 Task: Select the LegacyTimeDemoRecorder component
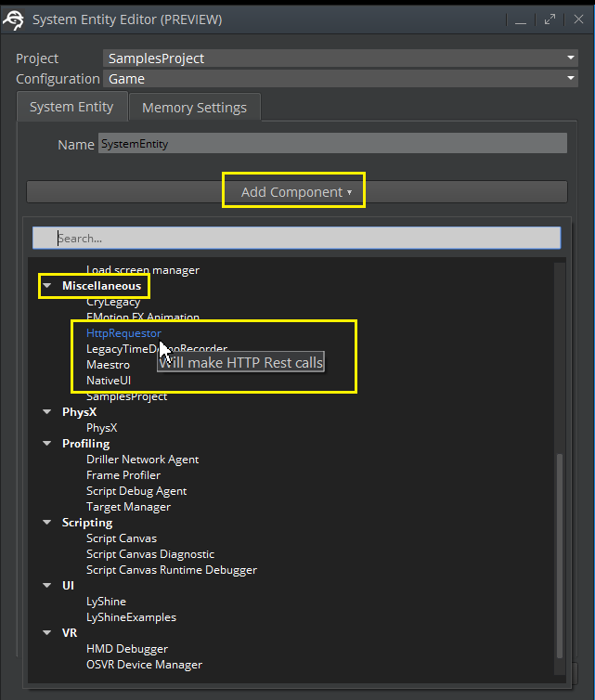point(157,349)
